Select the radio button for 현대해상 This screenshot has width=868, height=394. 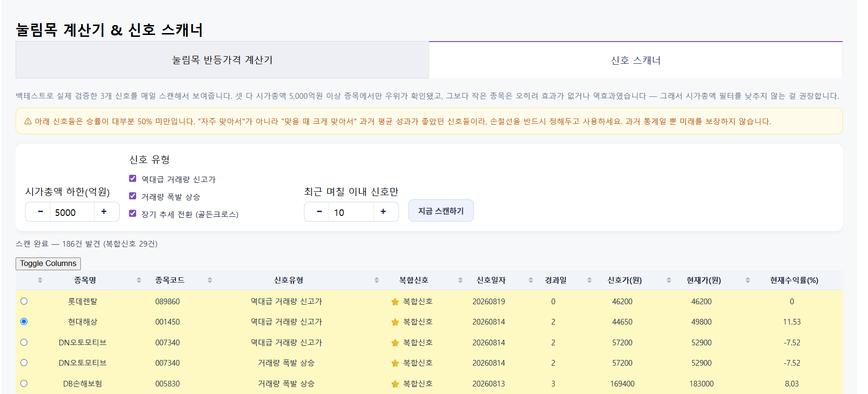click(x=24, y=322)
